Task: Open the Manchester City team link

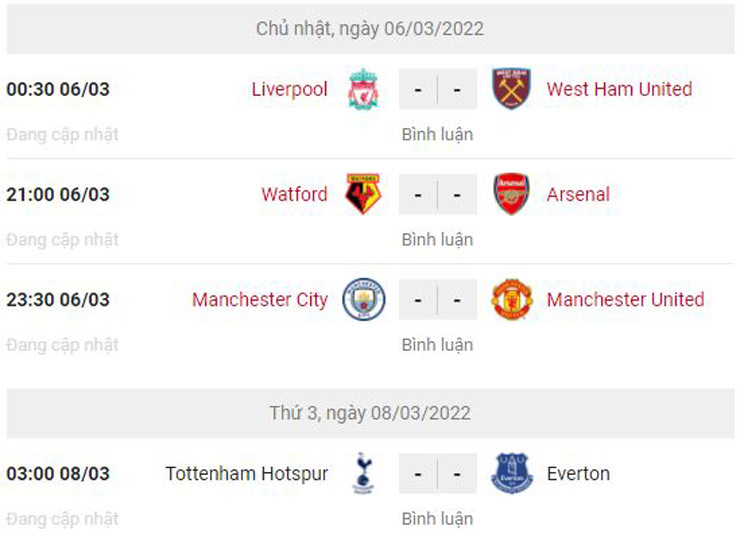Action: point(260,299)
